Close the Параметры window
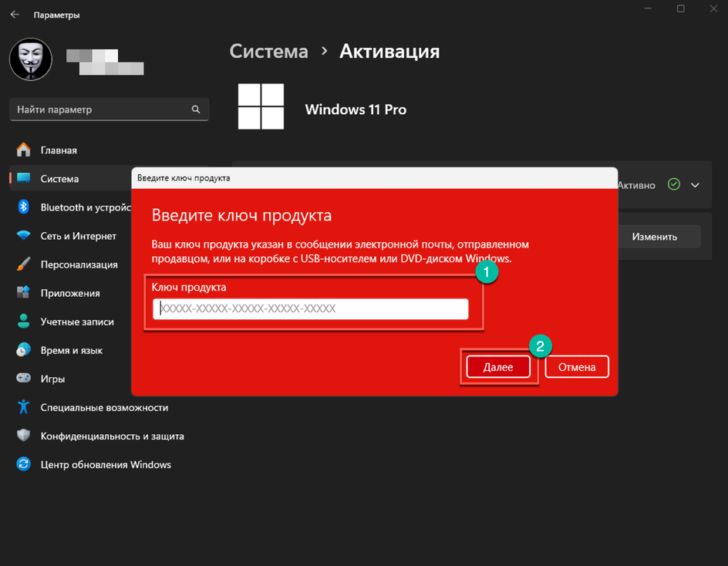 (713, 8)
